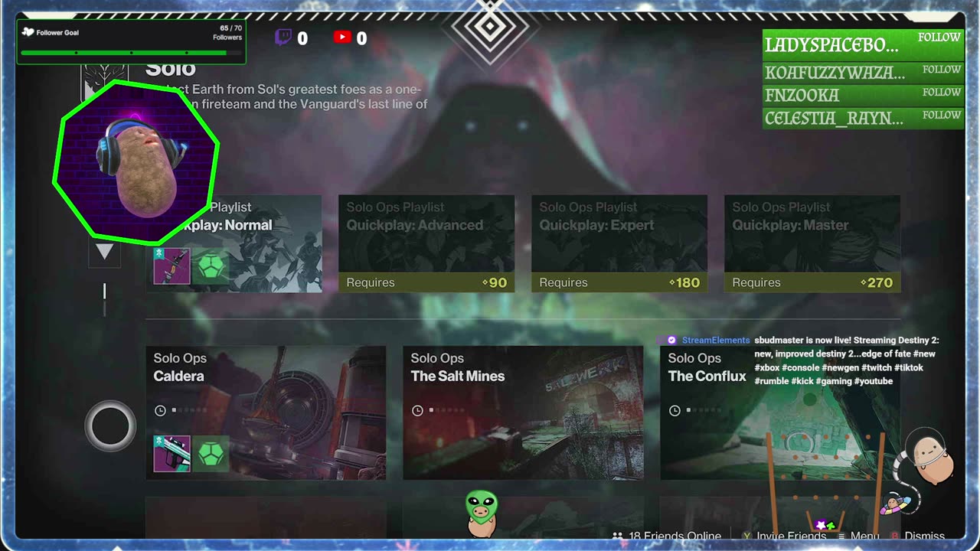Select the Quickplay: Expert playlist card
The image size is (980, 551).
(619, 243)
